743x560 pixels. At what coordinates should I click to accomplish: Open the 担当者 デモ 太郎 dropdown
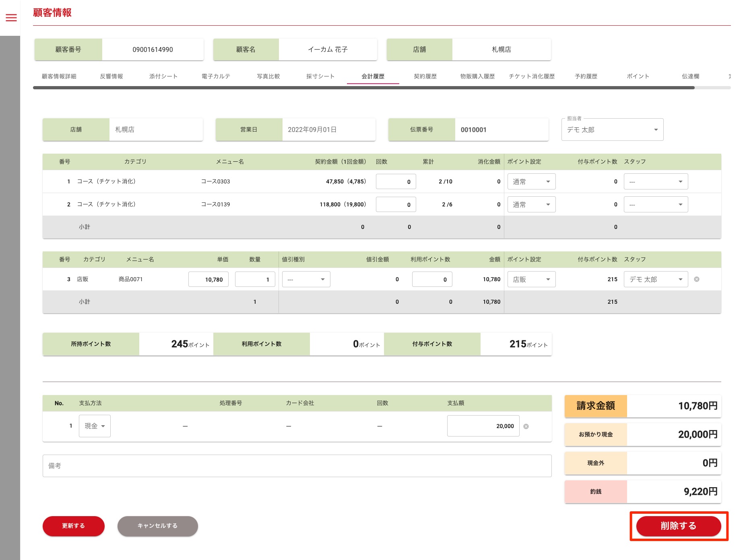pos(612,130)
